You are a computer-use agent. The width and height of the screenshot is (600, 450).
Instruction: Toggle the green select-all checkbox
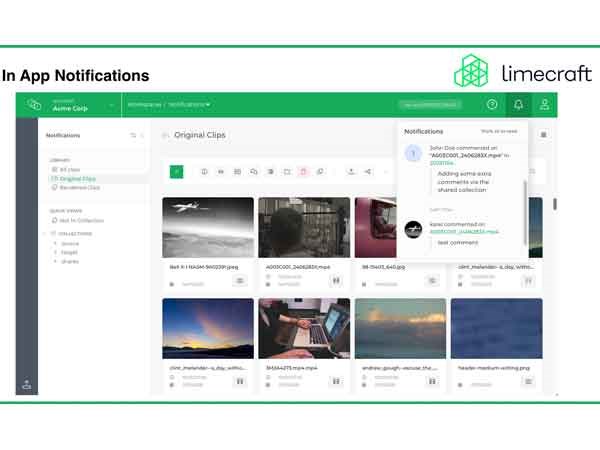(x=177, y=172)
